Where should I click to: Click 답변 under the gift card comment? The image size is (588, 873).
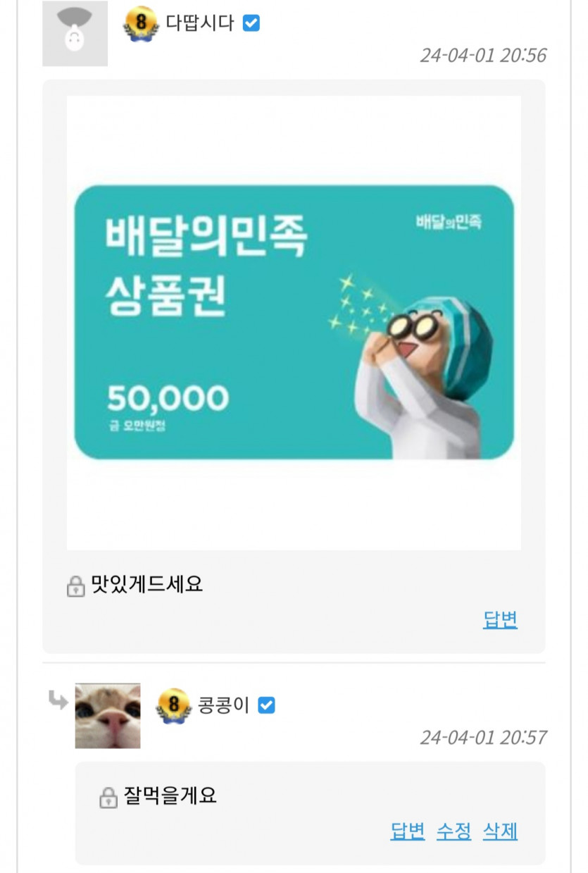pyautogui.click(x=500, y=620)
